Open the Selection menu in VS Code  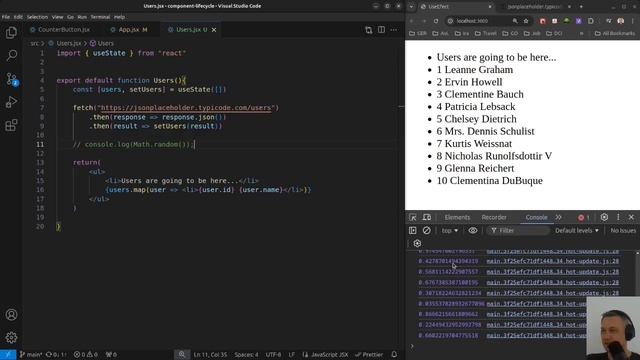pyautogui.click(x=37, y=17)
